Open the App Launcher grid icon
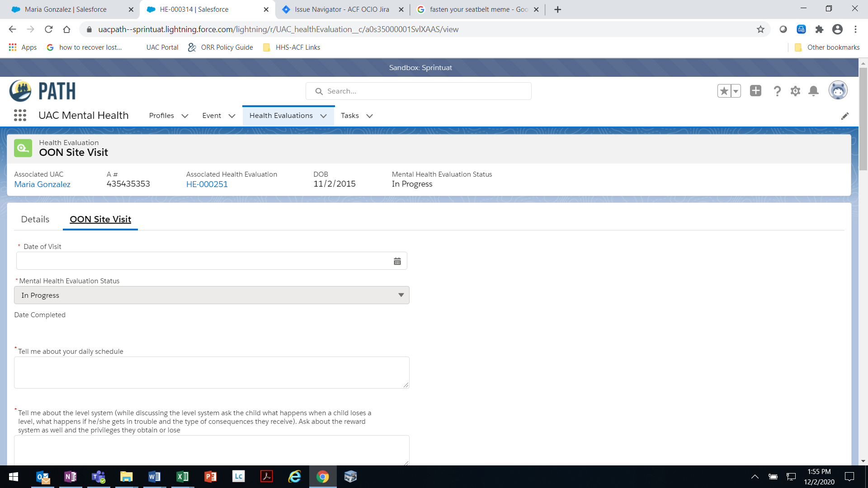The width and height of the screenshot is (868, 488). [20, 116]
